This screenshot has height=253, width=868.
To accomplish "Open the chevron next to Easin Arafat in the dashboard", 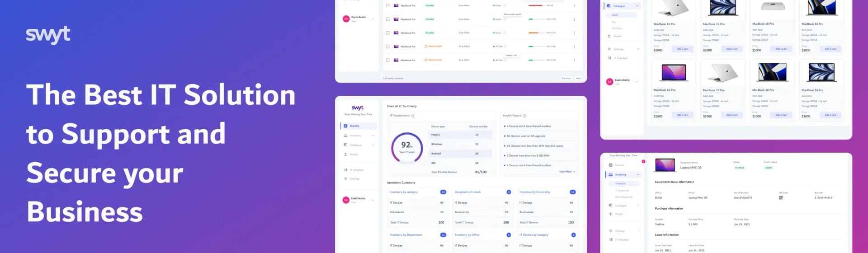I will [373, 200].
